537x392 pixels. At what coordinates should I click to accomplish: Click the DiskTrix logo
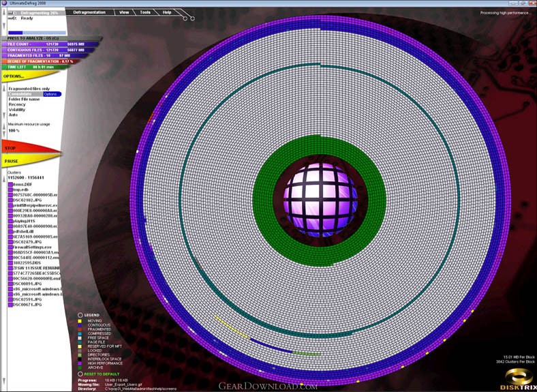(519, 379)
